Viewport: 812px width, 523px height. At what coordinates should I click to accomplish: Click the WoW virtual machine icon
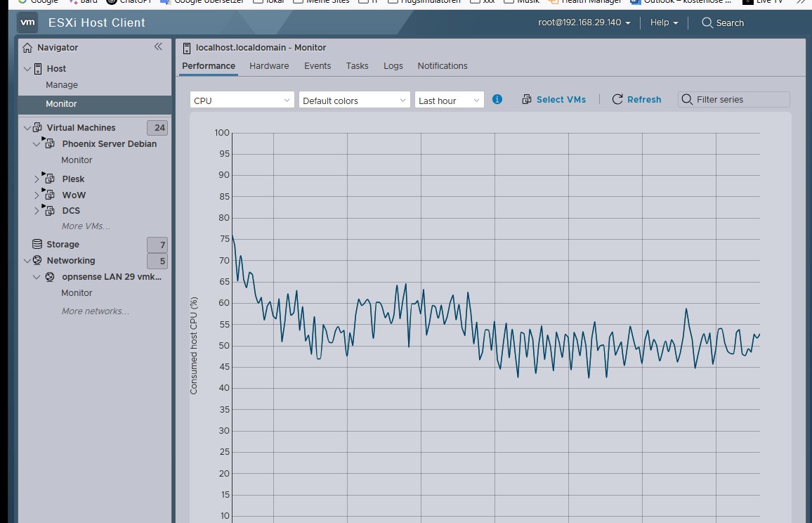[49, 195]
